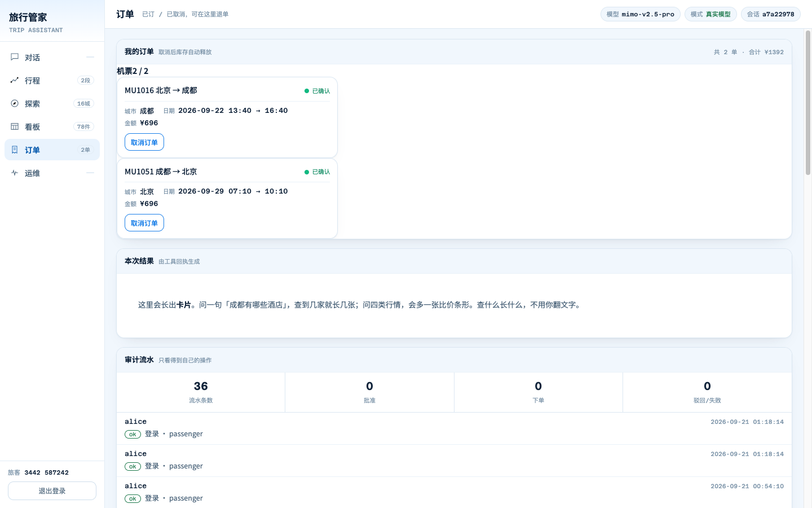Viewport: 812px width, 508px height.
Task: Click the 78件 badge next to 看板
Action: click(x=83, y=126)
